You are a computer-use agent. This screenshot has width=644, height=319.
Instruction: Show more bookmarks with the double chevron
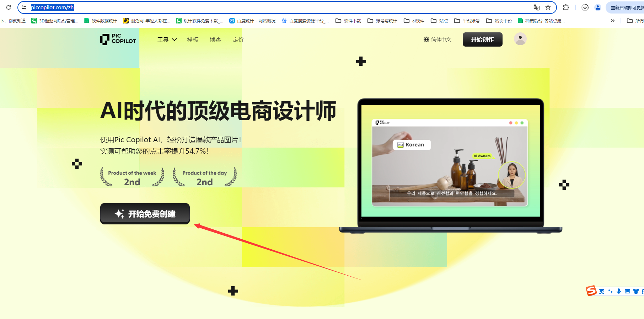tap(612, 21)
